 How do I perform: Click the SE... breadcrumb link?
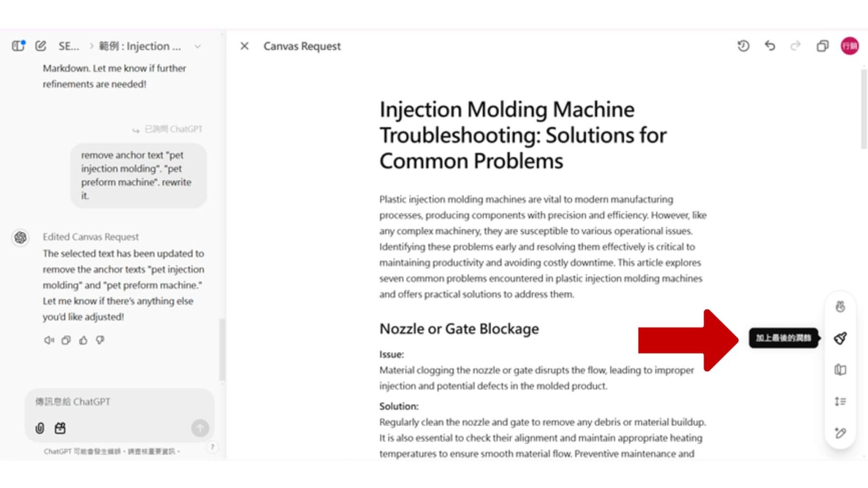(x=68, y=47)
